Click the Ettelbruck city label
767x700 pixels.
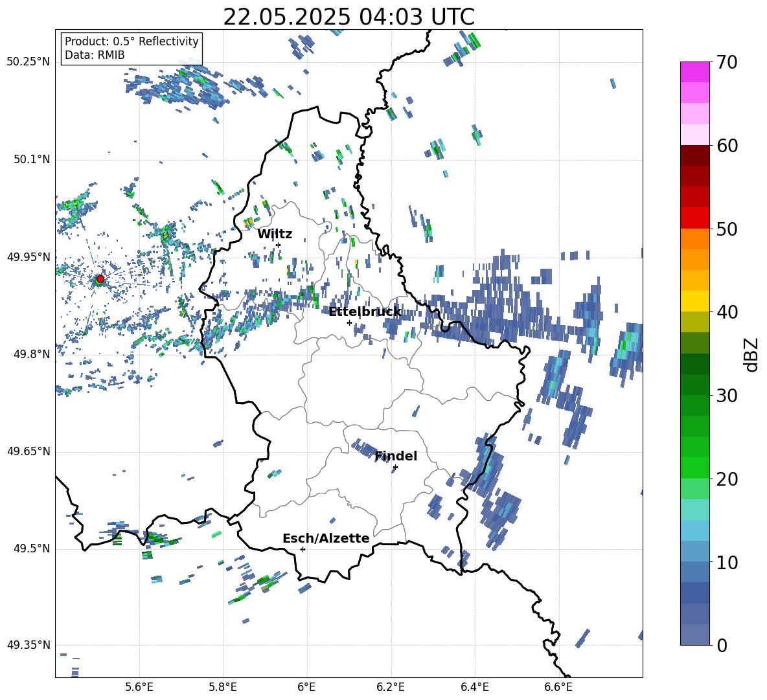365,312
